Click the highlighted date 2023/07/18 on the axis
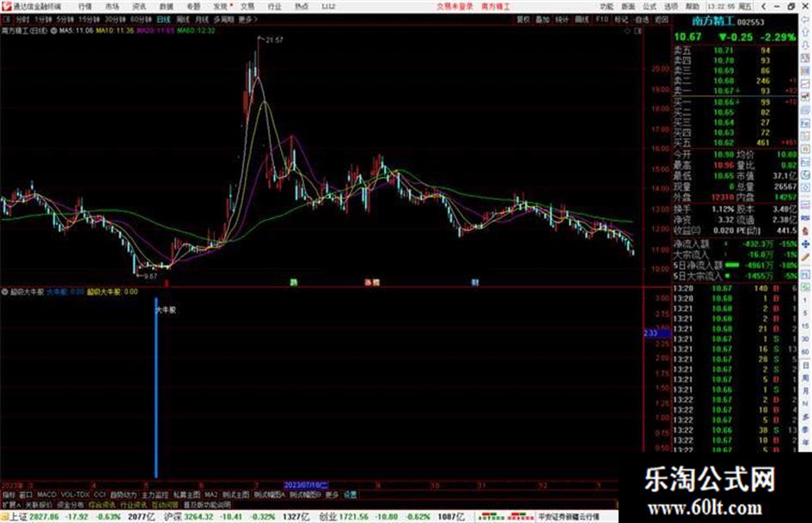812x523 pixels. [306, 485]
